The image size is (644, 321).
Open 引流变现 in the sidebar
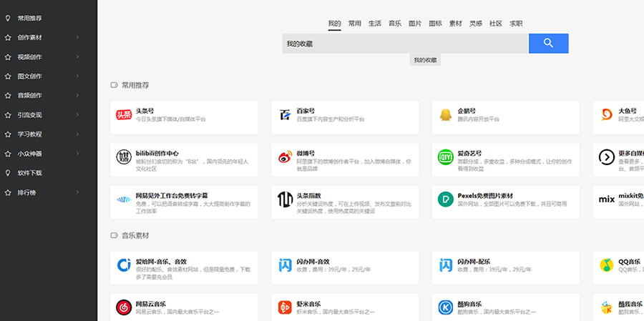pyautogui.click(x=29, y=115)
